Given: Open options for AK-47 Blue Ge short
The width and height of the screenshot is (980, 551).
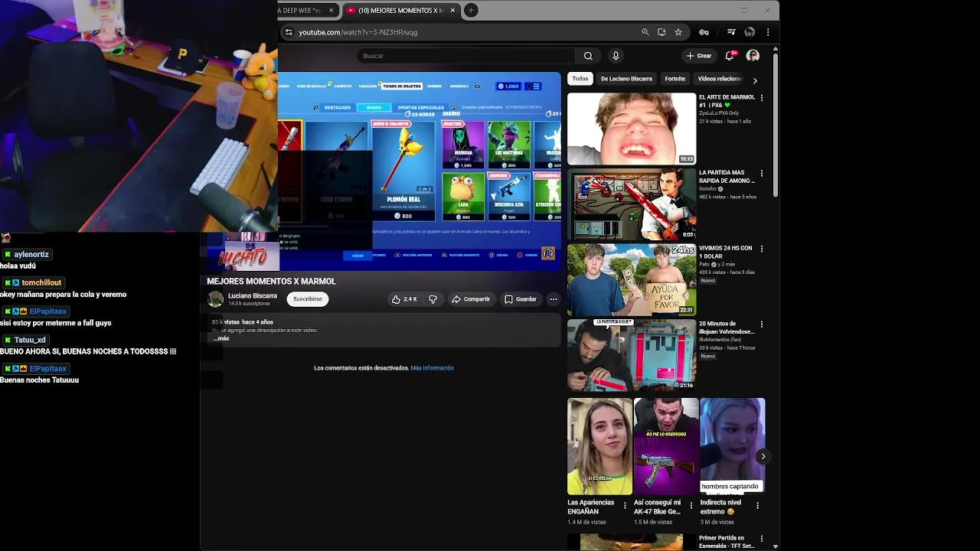Looking at the screenshot, I should [691, 506].
